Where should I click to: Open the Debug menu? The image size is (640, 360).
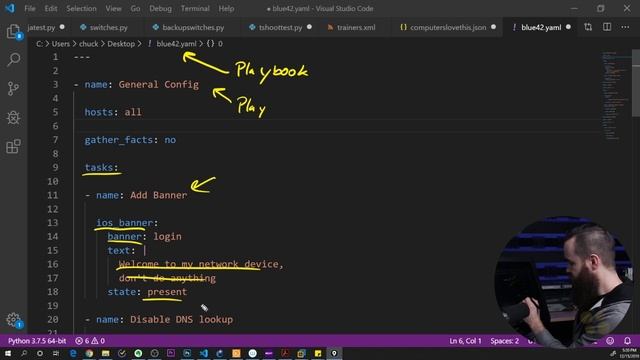pos(160,8)
